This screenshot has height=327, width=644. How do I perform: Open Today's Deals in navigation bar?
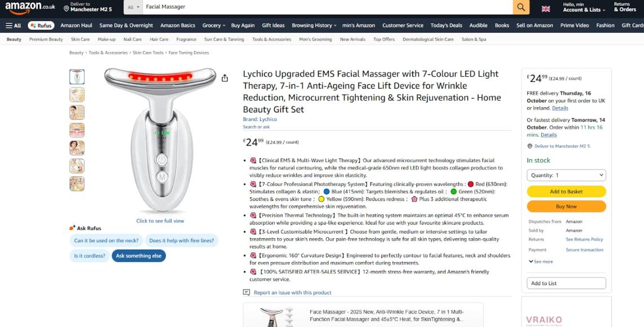click(446, 25)
